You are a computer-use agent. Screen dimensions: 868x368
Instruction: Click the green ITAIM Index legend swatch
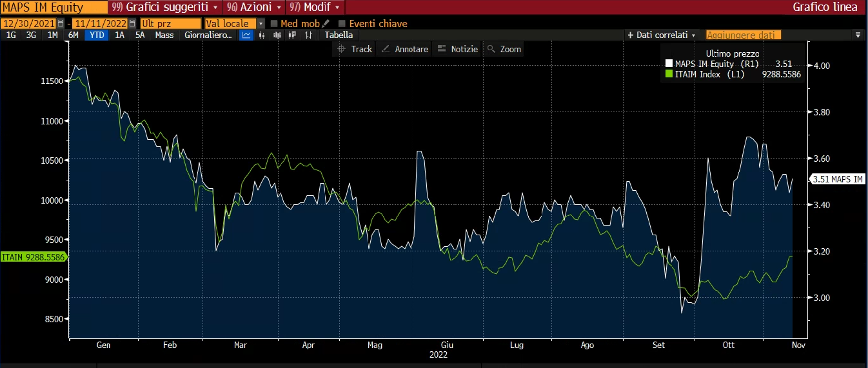click(x=669, y=75)
